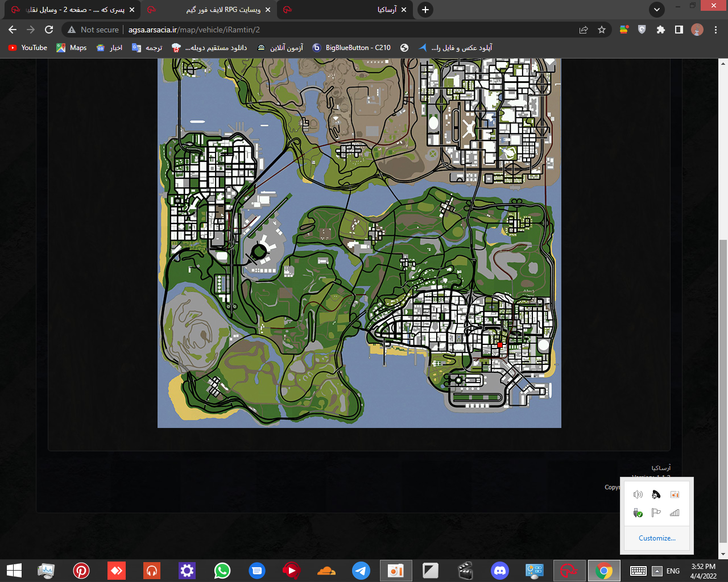Image resolution: width=728 pixels, height=582 pixels.
Task: Bookmark this page with the star
Action: 602,30
